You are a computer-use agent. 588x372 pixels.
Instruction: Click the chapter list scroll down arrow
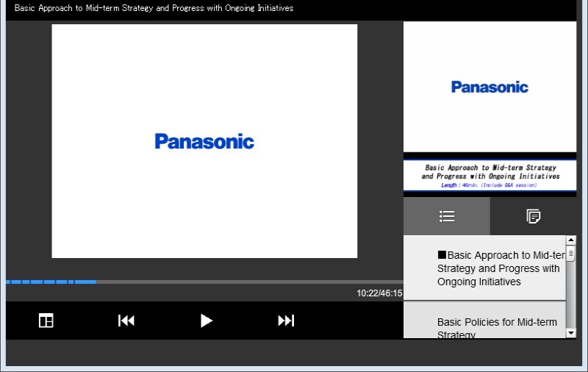571,333
